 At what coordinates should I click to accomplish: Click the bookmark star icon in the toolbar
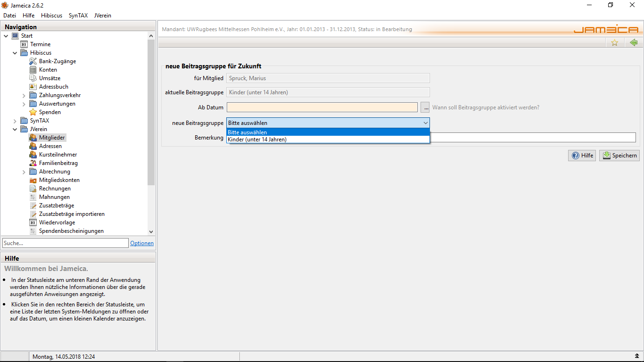pos(615,42)
